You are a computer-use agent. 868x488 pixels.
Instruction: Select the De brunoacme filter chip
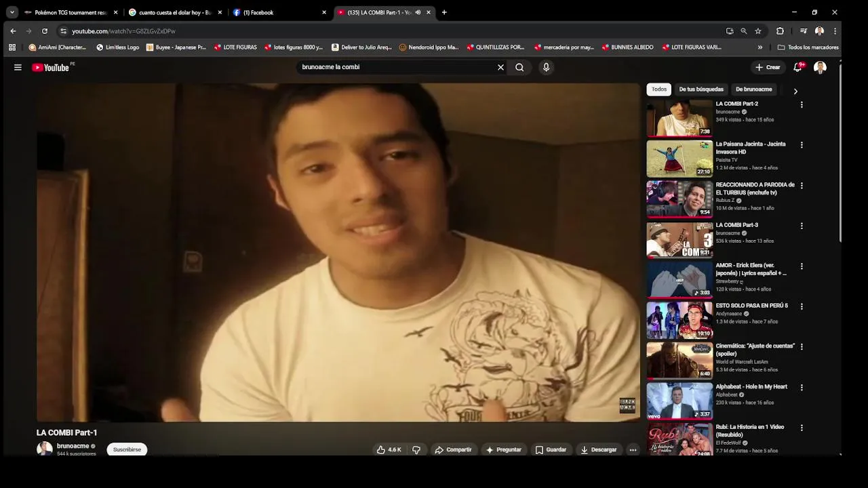754,89
